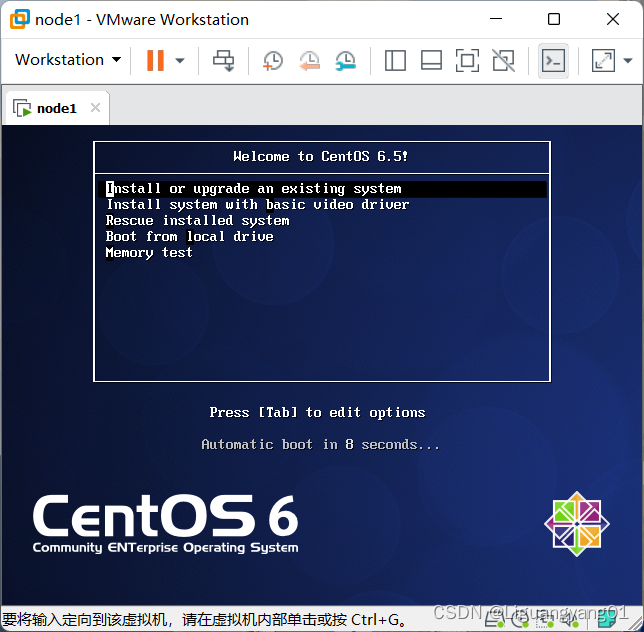Screen dimensions: 644x632
Task: Open the snapshot manager wrench-clock icon
Action: point(345,60)
